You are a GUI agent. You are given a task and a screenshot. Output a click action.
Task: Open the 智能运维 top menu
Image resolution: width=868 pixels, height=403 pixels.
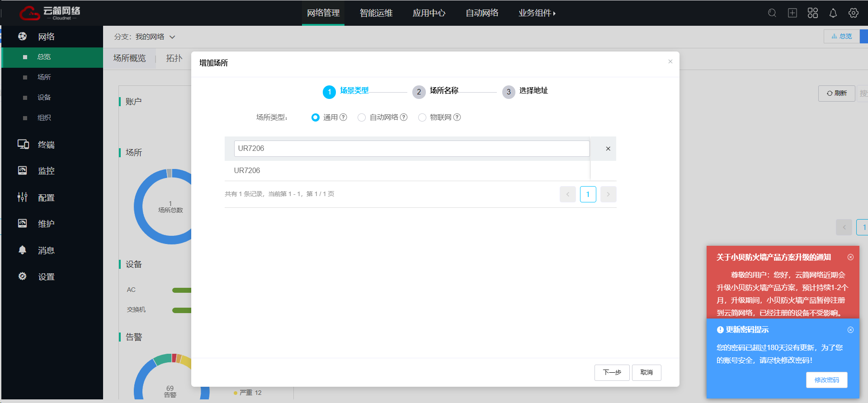tap(376, 13)
